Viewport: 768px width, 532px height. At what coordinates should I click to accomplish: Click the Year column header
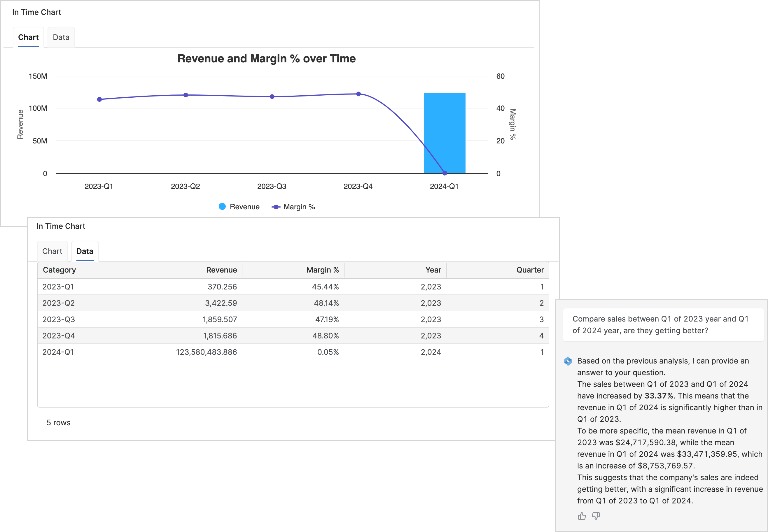coord(433,270)
